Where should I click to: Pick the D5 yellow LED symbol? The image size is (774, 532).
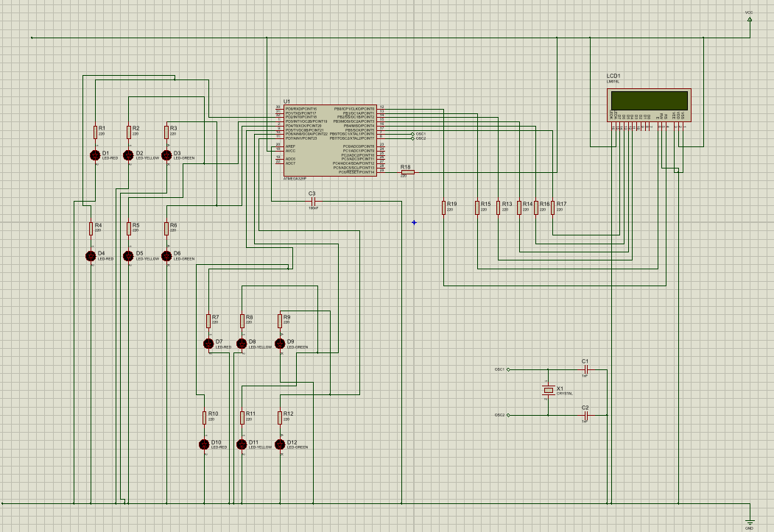[x=128, y=256]
